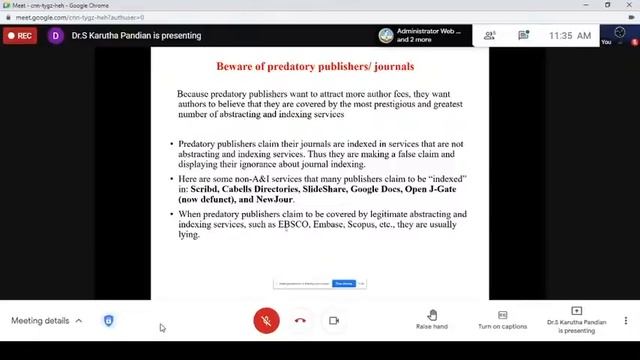Restore down the Chrome window
Viewport: 640px width, 360px height.
607,5
